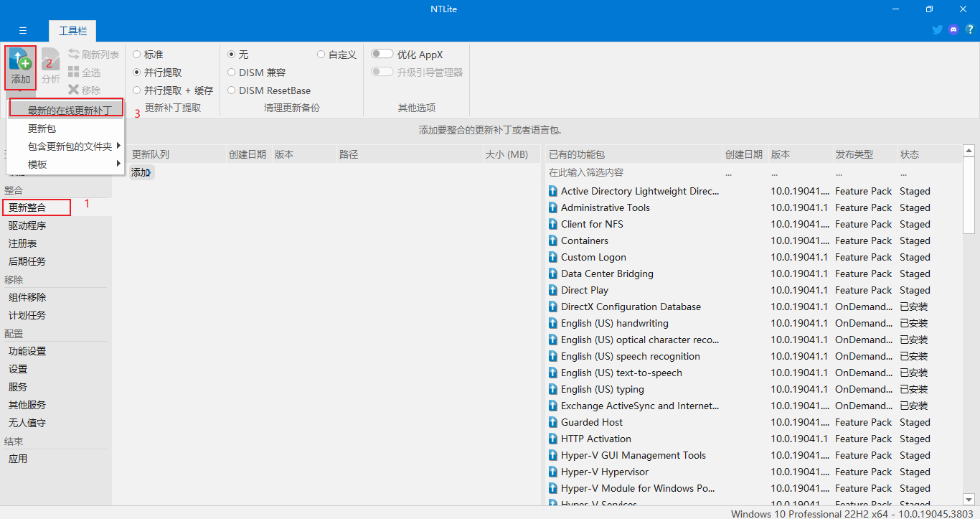Click the HTTP Activation package icon

tap(553, 439)
